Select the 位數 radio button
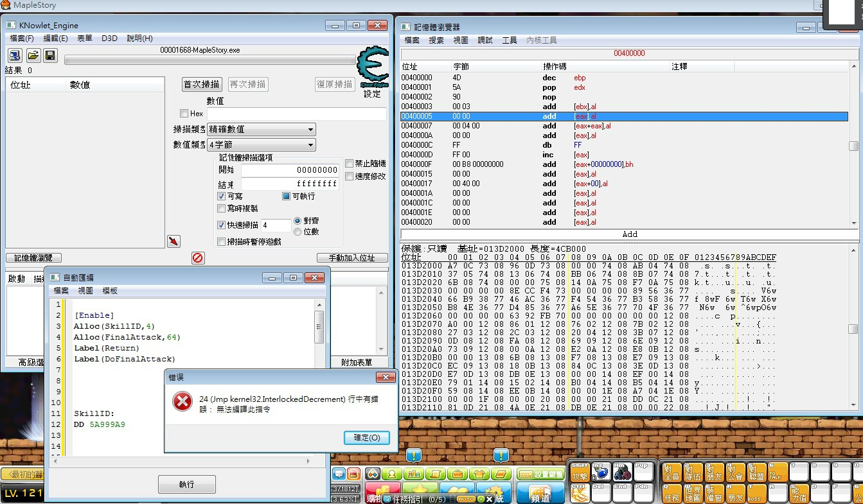Screen dimensions: 863x504 (x=298, y=231)
